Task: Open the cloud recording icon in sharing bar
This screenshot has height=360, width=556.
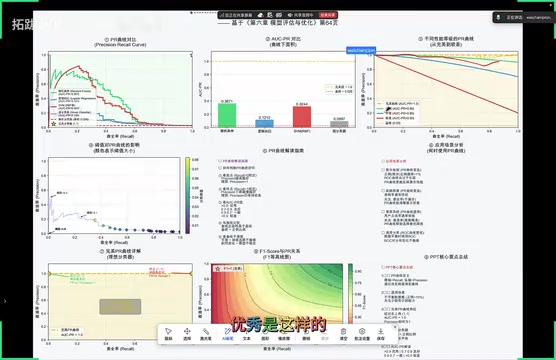Action: pyautogui.click(x=260, y=15)
